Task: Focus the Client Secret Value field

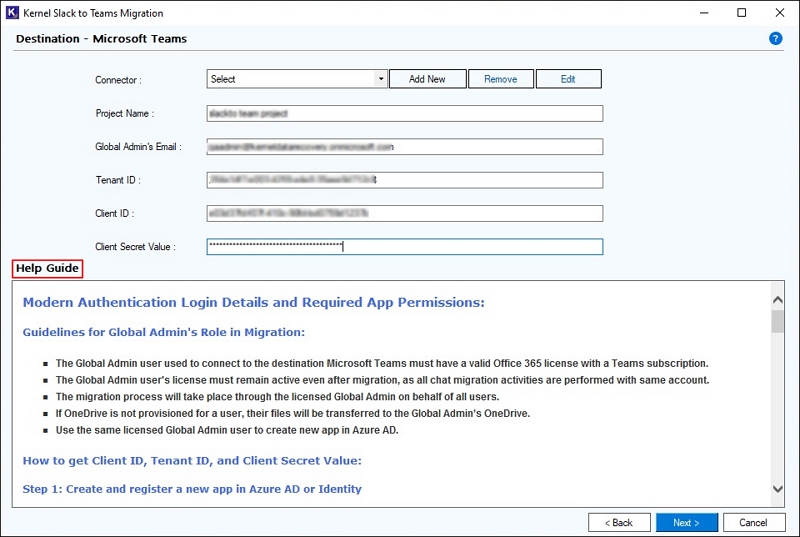Action: [x=405, y=247]
